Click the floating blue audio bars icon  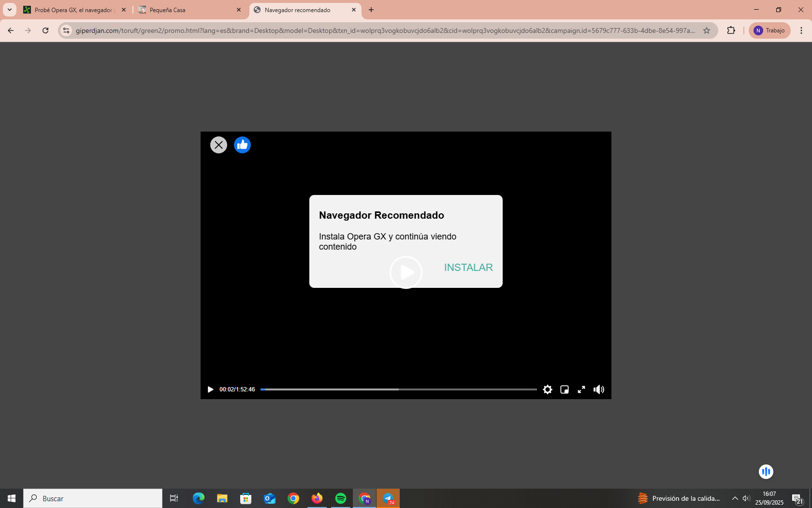[766, 472]
